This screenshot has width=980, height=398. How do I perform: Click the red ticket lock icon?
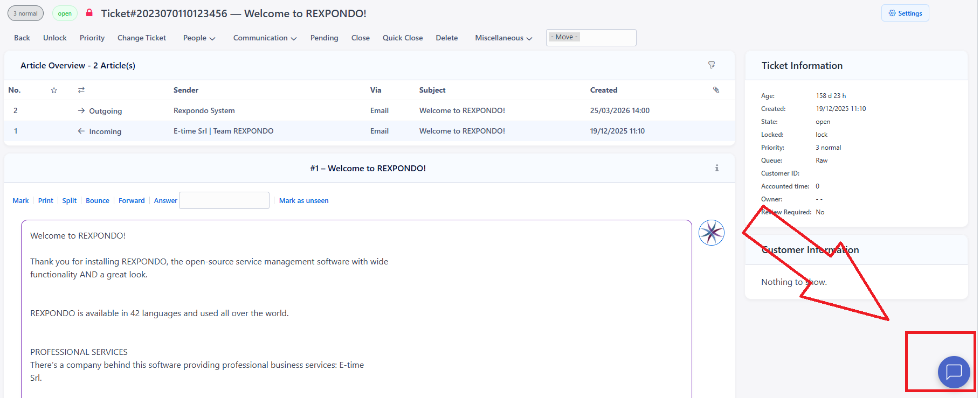[89, 12]
